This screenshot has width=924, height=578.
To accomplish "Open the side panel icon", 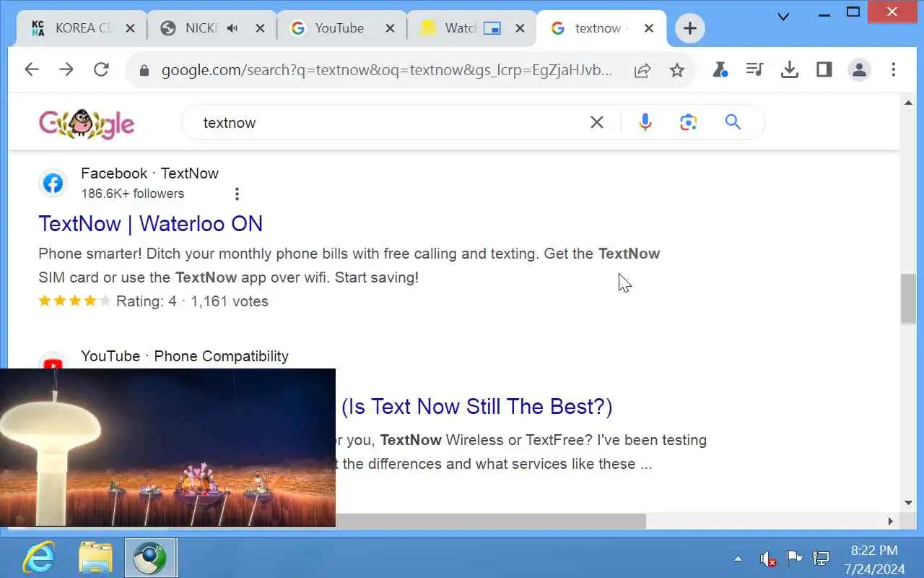I will pyautogui.click(x=824, y=69).
